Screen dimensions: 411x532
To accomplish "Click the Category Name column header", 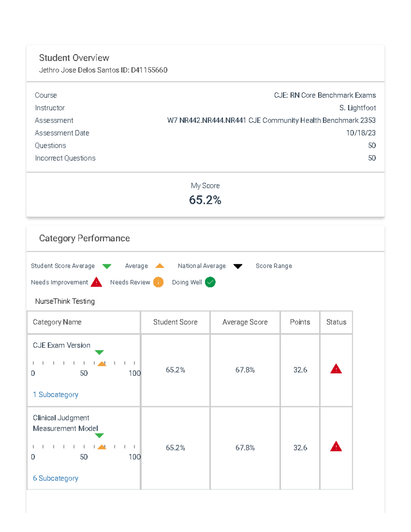I will (57, 322).
